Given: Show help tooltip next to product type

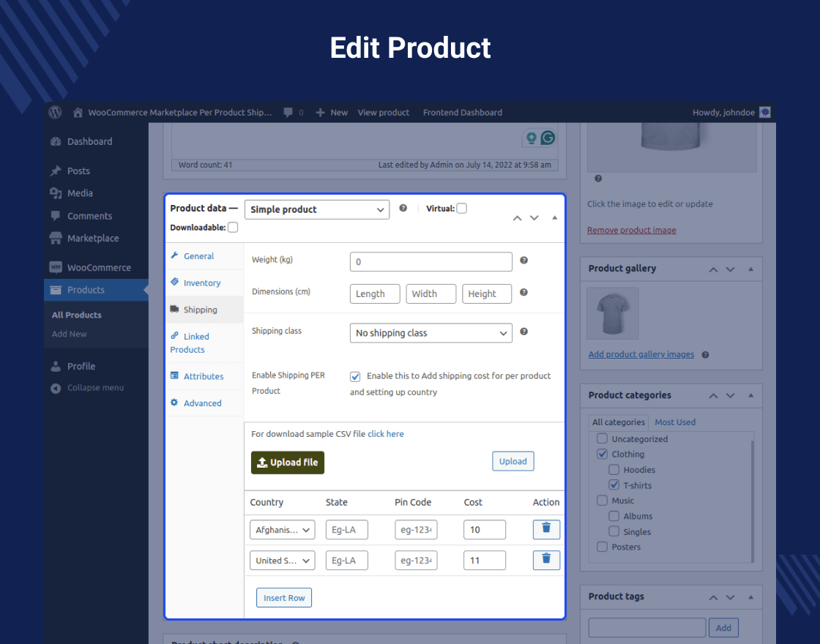Looking at the screenshot, I should 403,208.
